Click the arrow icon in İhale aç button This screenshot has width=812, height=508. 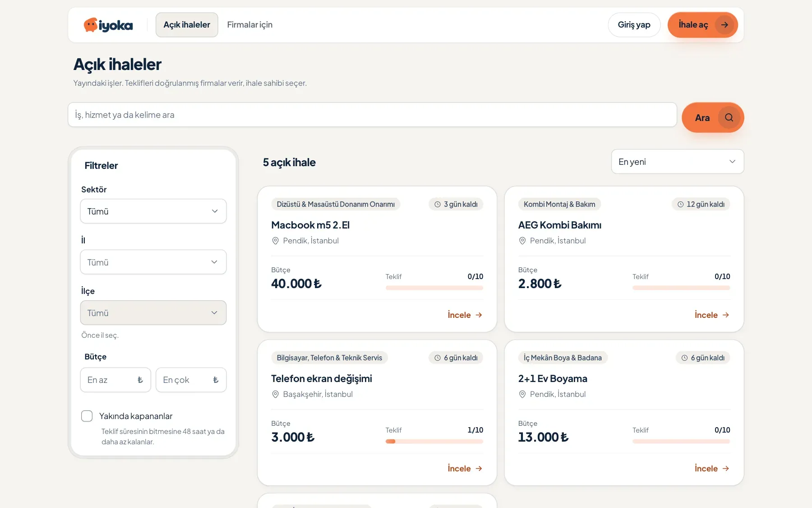click(x=724, y=25)
